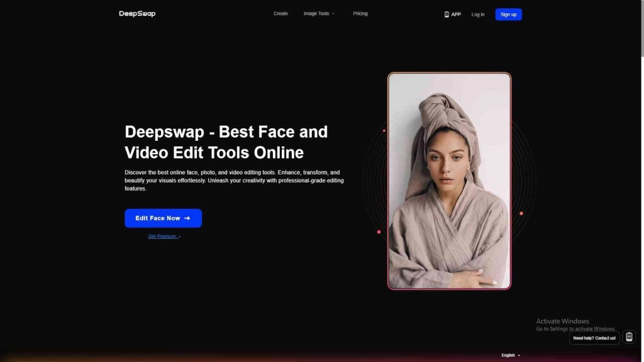This screenshot has width=644, height=362.
Task: Click the hero image of the woman
Action: [x=449, y=180]
